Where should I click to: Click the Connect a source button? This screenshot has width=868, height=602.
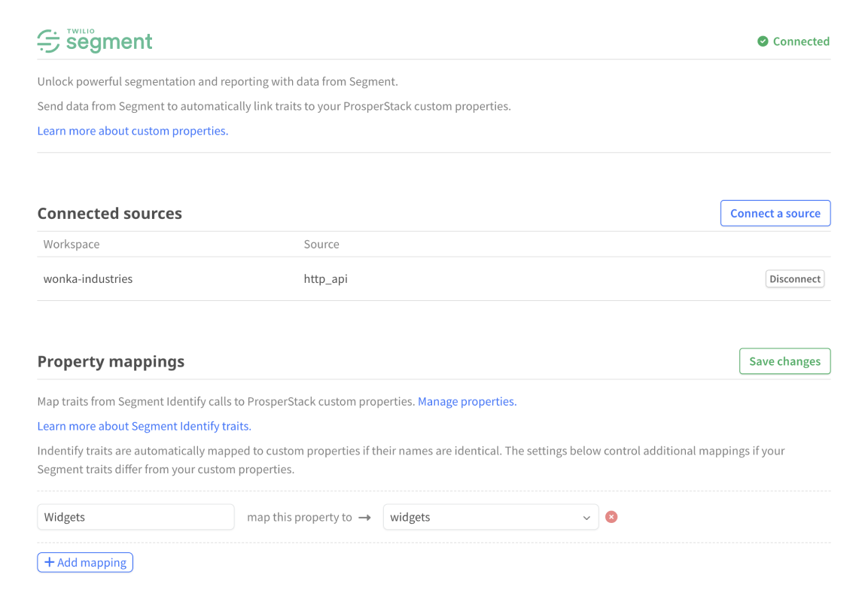click(775, 213)
